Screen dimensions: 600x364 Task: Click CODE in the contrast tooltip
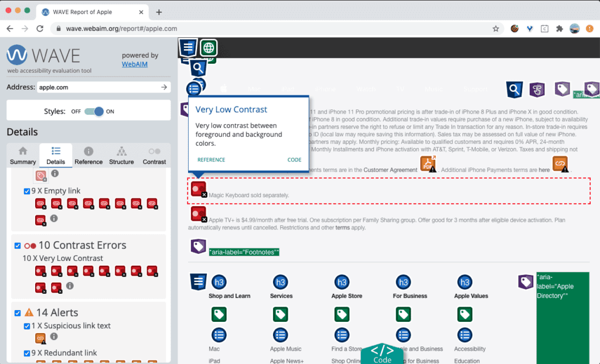point(294,160)
